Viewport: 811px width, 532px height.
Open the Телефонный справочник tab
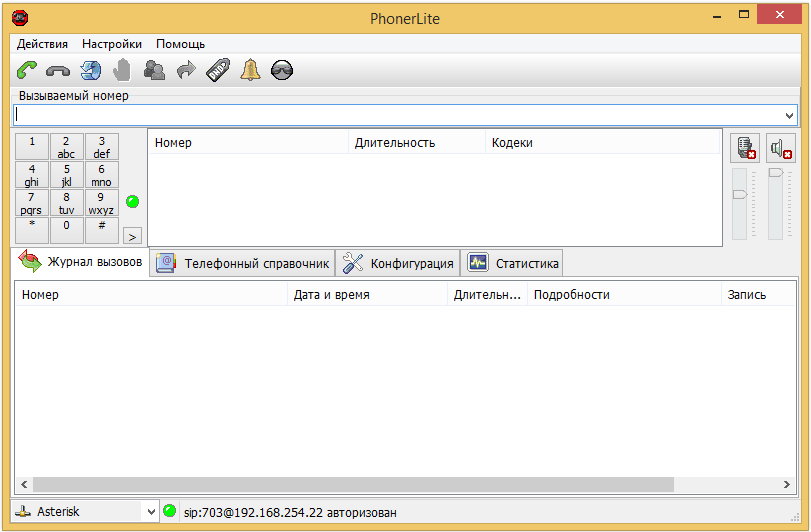243,263
